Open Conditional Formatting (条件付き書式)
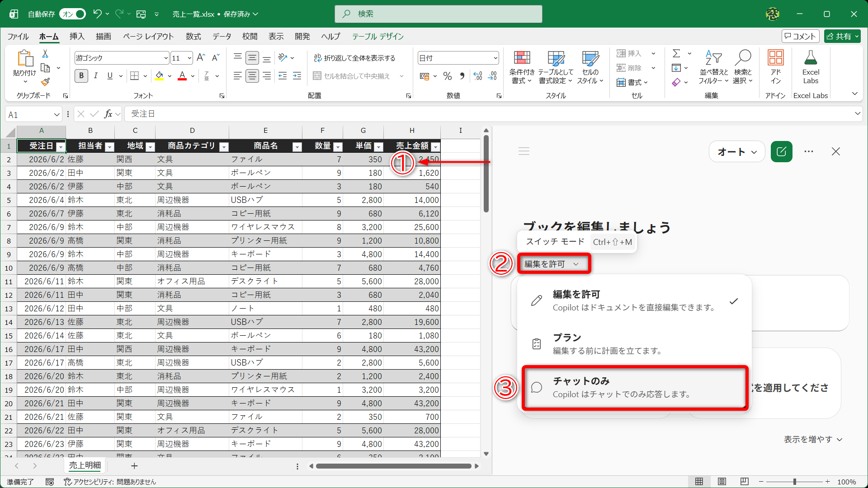This screenshot has height=488, width=868. 522,67
